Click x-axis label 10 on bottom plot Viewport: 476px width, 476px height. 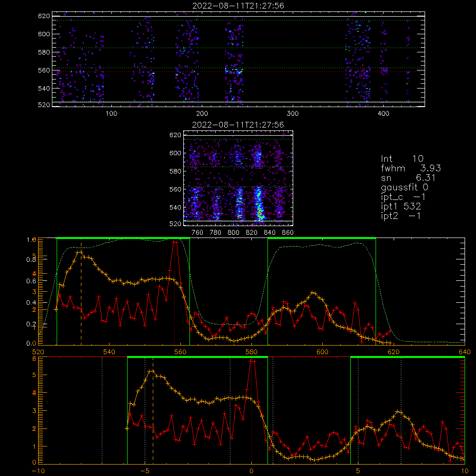pyautogui.click(x=465, y=471)
